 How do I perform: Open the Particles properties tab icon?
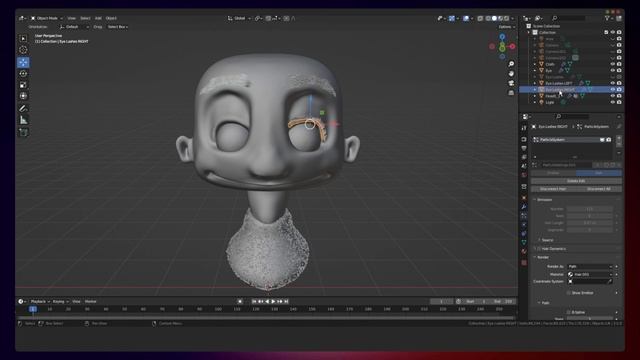(524, 216)
